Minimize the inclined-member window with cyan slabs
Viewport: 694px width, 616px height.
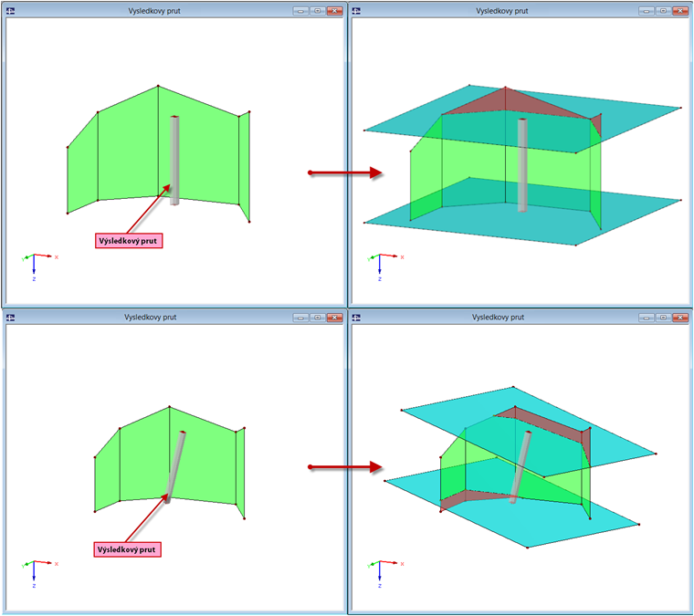click(647, 318)
